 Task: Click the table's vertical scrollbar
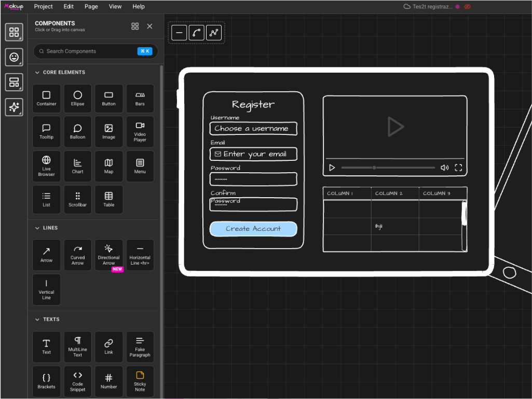coord(464,226)
